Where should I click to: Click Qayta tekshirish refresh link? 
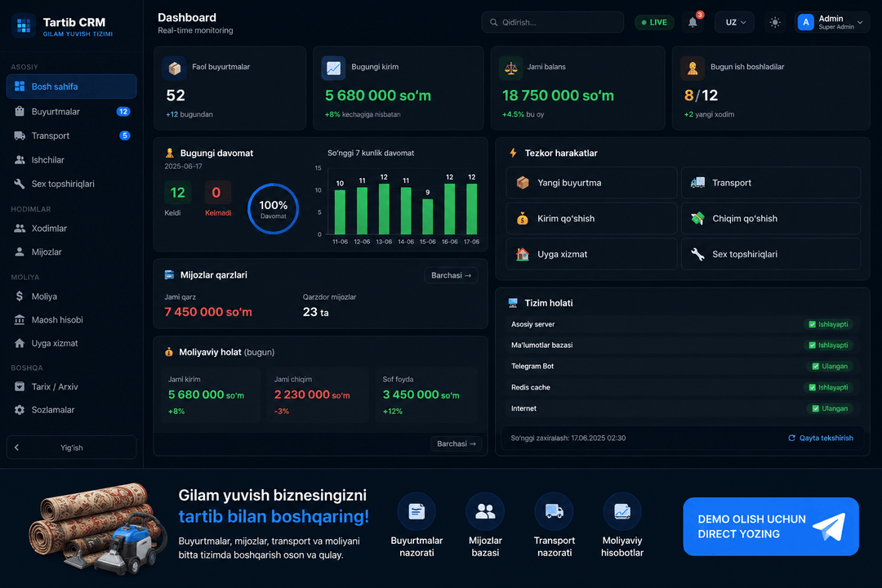click(x=821, y=438)
